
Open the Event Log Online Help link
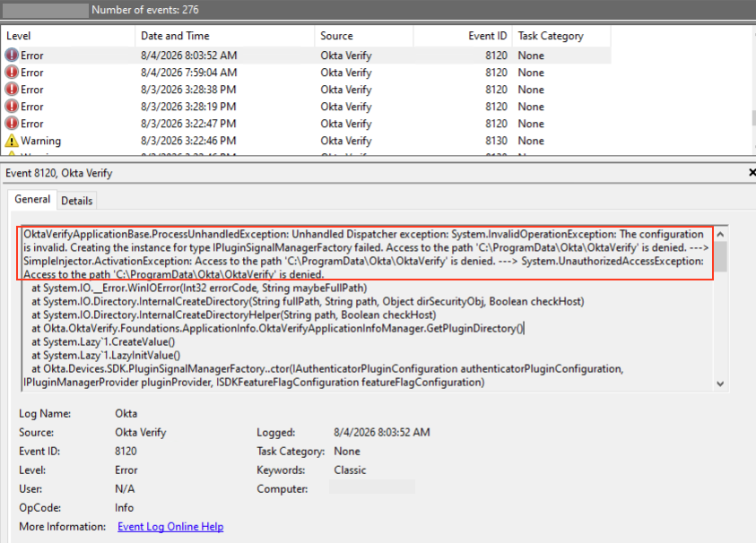tap(170, 527)
